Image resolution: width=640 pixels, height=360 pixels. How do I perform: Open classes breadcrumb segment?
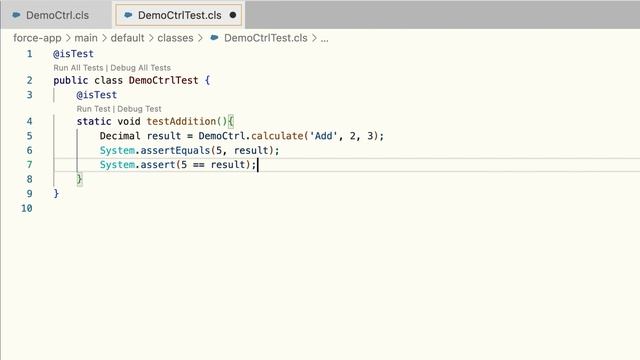(175, 38)
